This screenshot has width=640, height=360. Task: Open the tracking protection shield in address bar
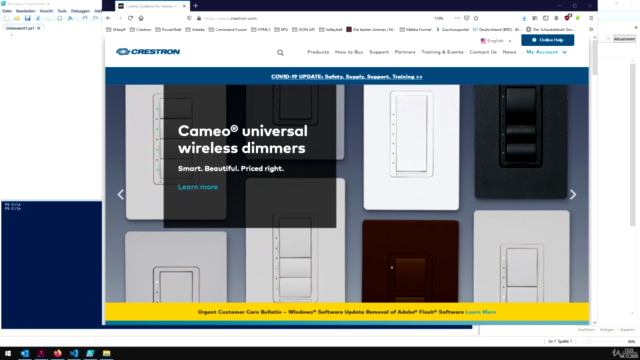[189, 18]
